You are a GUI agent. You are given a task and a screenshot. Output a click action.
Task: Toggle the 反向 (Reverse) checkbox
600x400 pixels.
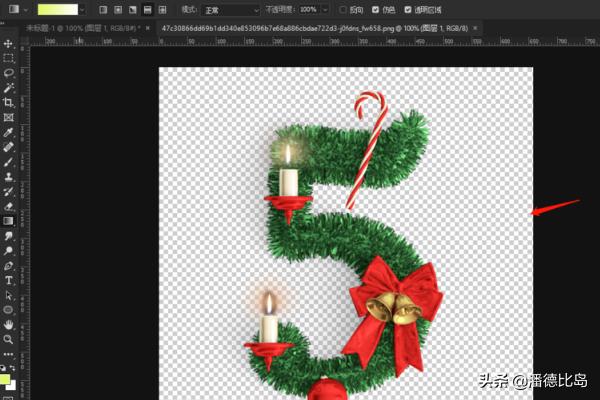343,9
